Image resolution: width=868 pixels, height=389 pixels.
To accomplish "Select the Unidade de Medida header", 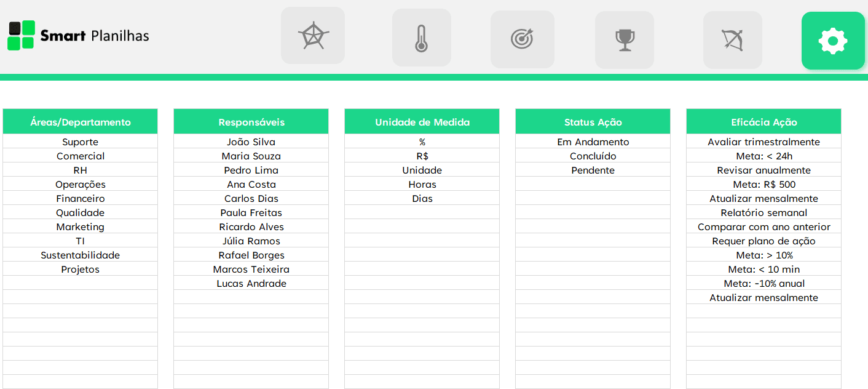I will pos(422,122).
